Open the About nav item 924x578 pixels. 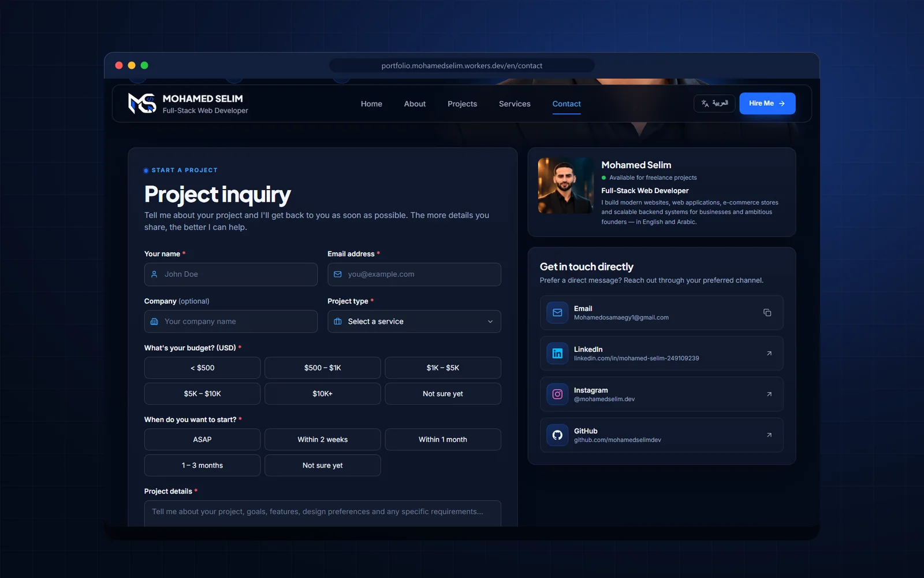coord(415,104)
